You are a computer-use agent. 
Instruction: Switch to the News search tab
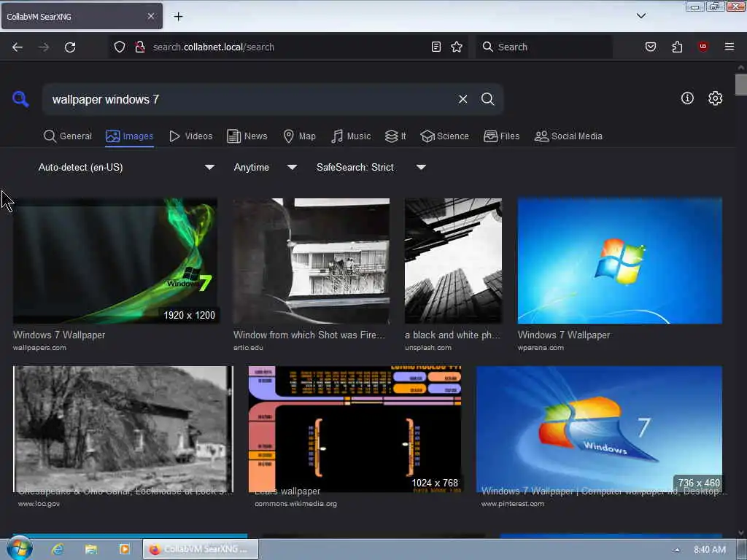247,136
